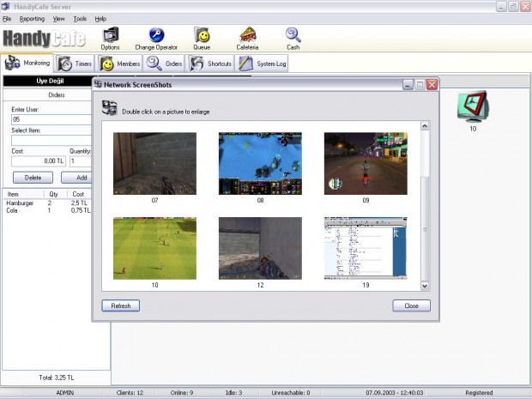
Task: Open the Tools menu
Action: 80,19
